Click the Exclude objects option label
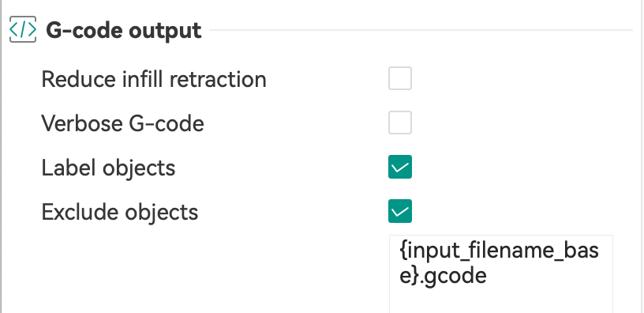Image resolution: width=644 pixels, height=313 pixels. [x=120, y=213]
